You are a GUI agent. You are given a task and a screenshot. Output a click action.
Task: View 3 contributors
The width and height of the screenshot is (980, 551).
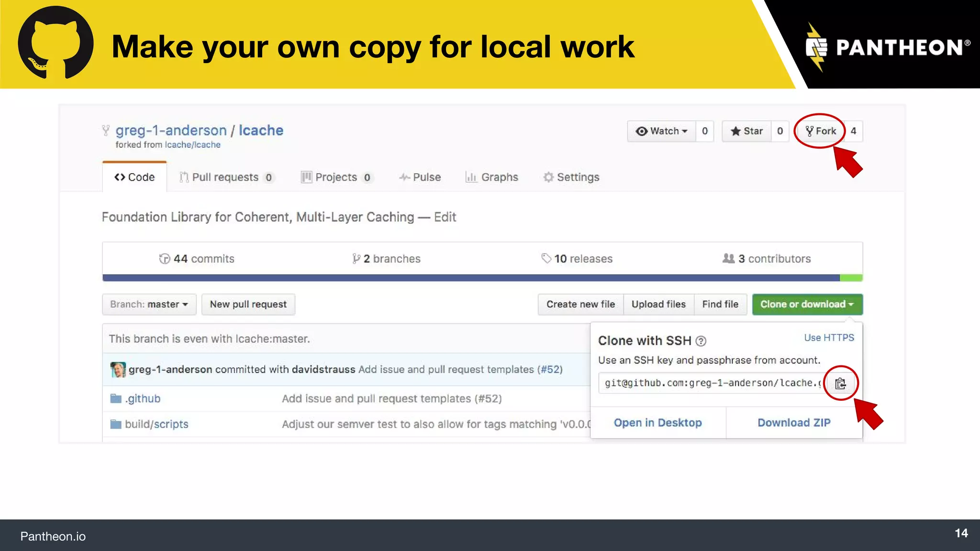pyautogui.click(x=767, y=259)
